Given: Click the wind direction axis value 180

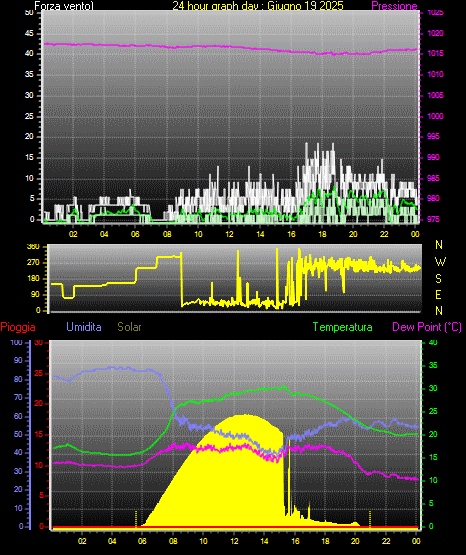Looking at the screenshot, I should tap(34, 279).
